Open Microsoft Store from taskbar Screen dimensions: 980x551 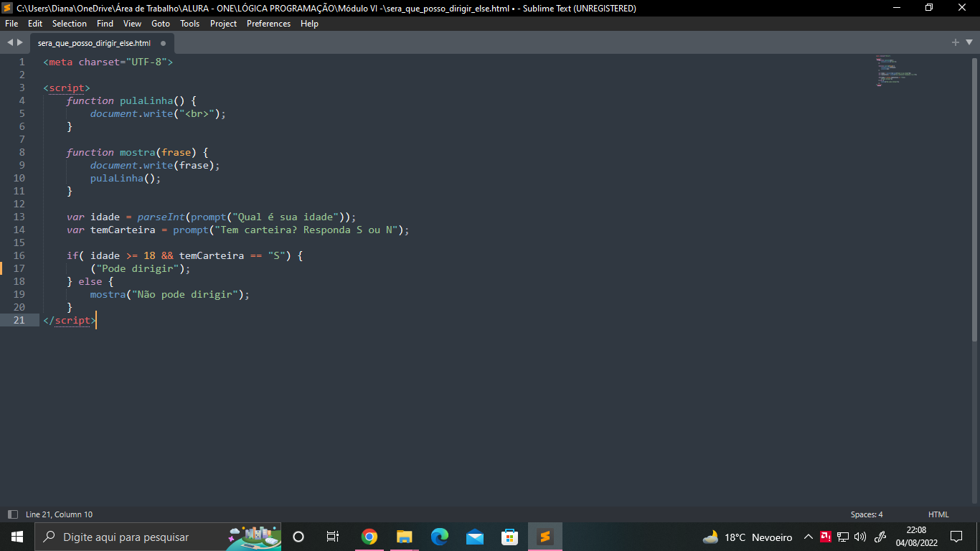[x=510, y=537]
